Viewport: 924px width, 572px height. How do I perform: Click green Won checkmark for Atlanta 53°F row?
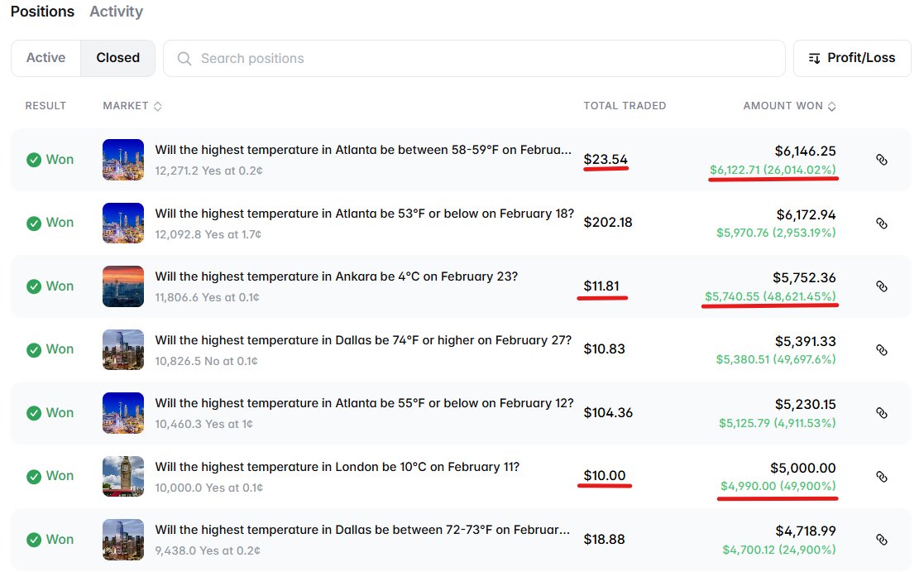34,223
